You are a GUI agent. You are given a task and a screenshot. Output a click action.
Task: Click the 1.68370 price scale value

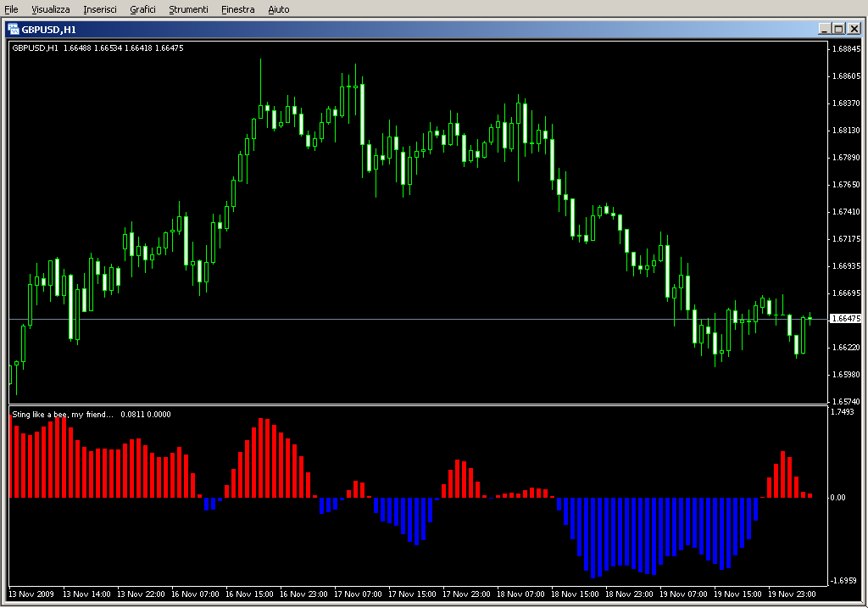pos(847,103)
